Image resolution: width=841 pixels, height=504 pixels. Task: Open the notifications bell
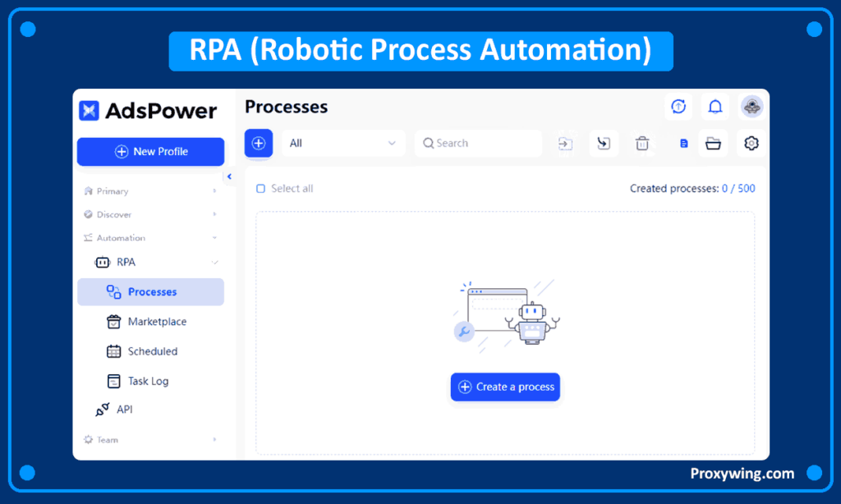click(x=715, y=107)
